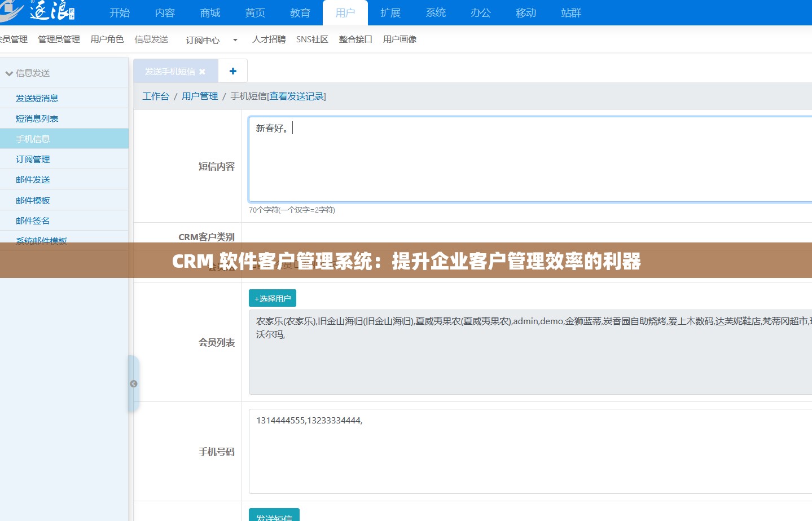The width and height of the screenshot is (812, 521).
Task: Navigate to 工作台 via the breadcrumb
Action: click(156, 96)
